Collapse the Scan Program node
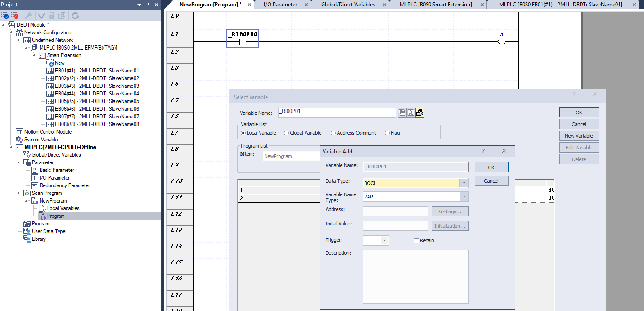This screenshot has width=644, height=311. 19,193
